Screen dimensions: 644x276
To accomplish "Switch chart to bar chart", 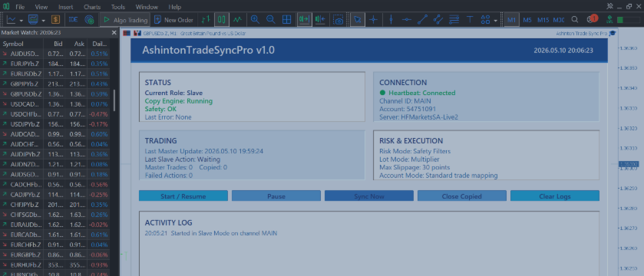I will (x=206, y=19).
